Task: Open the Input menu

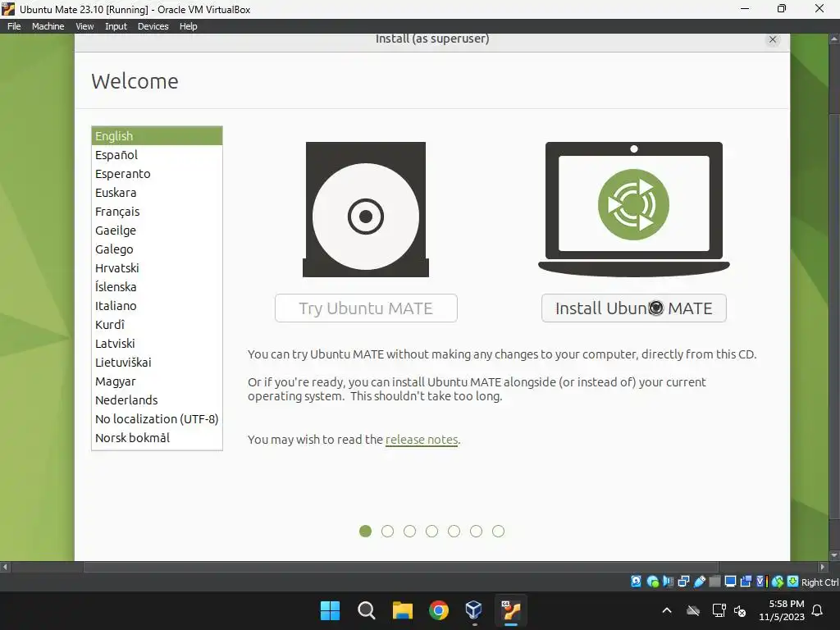Action: (x=116, y=26)
